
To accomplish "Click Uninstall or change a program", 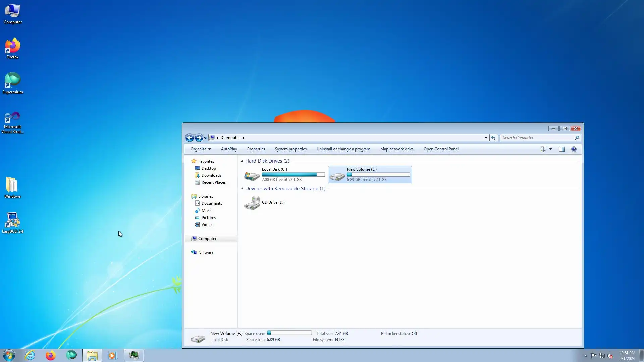I will pos(343,149).
